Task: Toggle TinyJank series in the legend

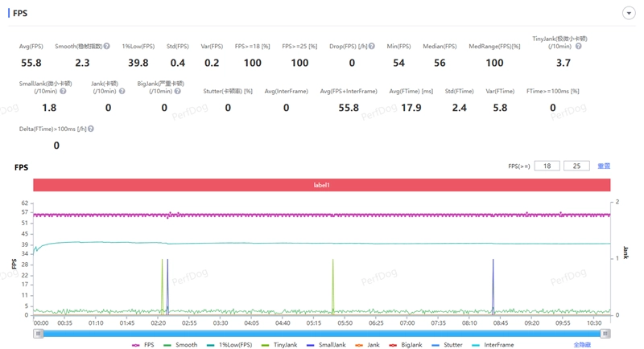Action: [x=279, y=345]
